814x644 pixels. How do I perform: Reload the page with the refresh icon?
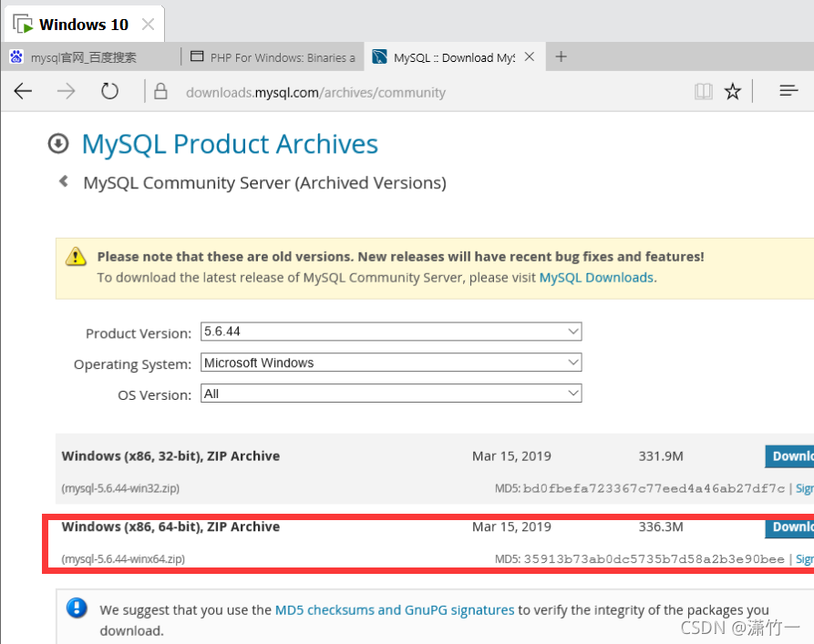109,91
